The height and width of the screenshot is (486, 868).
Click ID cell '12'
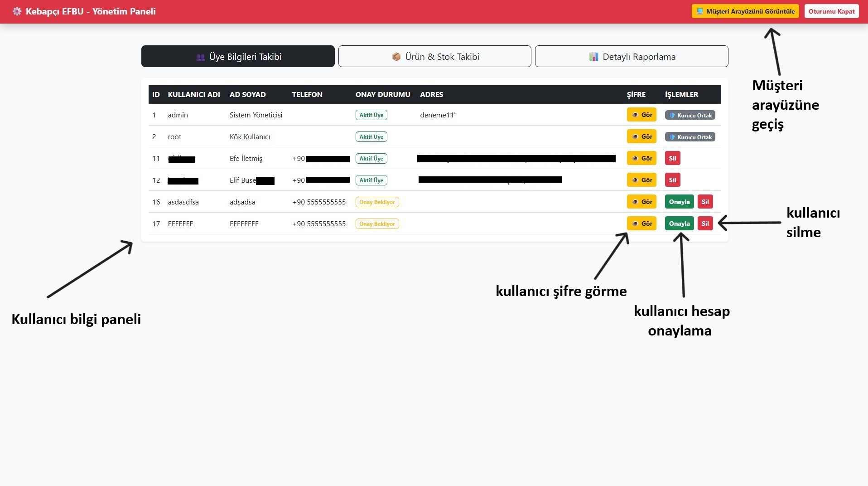coord(156,180)
